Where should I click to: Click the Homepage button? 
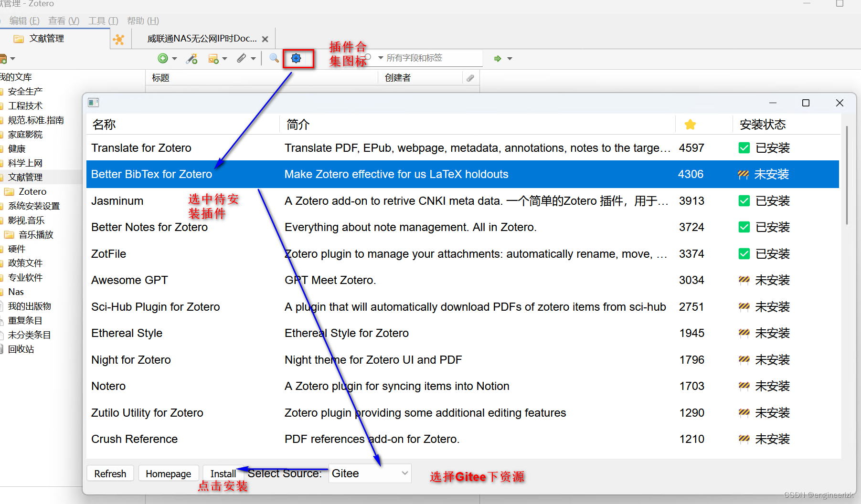click(x=169, y=473)
